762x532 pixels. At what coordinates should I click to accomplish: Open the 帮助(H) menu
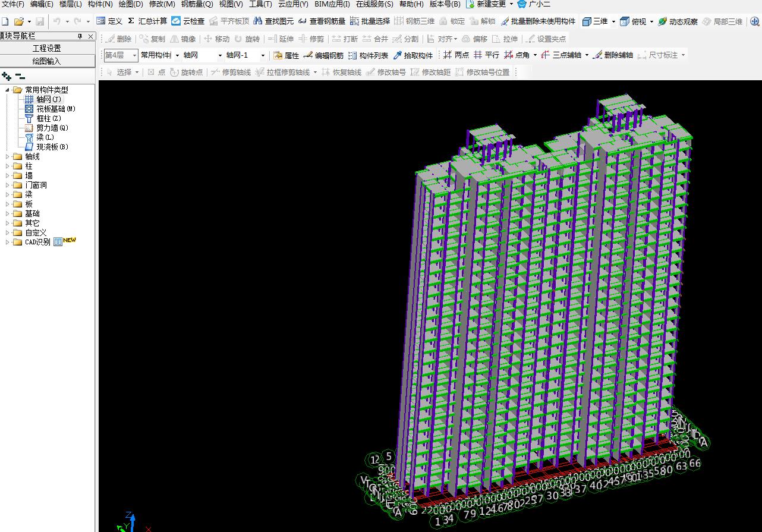(x=411, y=4)
